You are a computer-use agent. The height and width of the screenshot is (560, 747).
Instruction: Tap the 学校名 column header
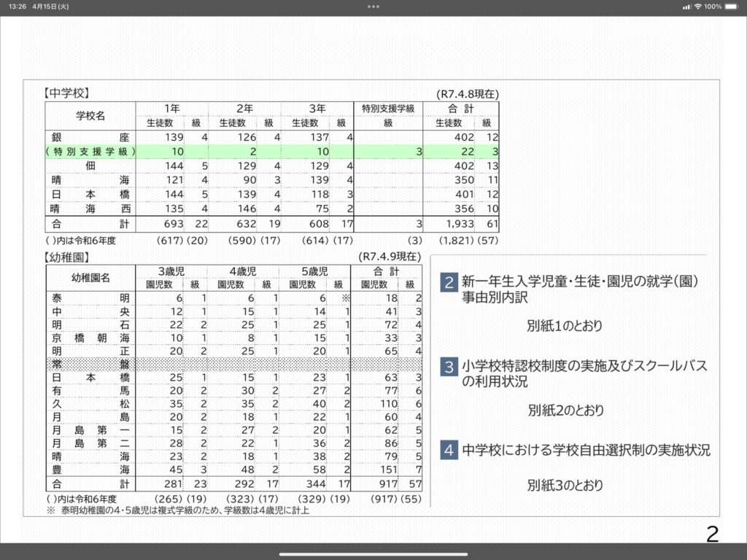(x=90, y=116)
